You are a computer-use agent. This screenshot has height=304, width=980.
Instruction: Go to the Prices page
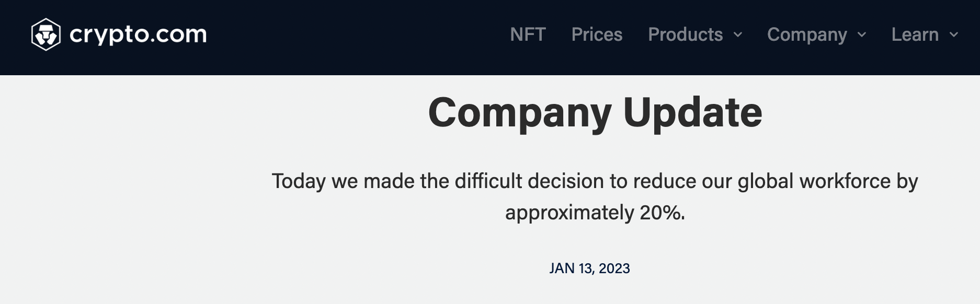tap(597, 34)
